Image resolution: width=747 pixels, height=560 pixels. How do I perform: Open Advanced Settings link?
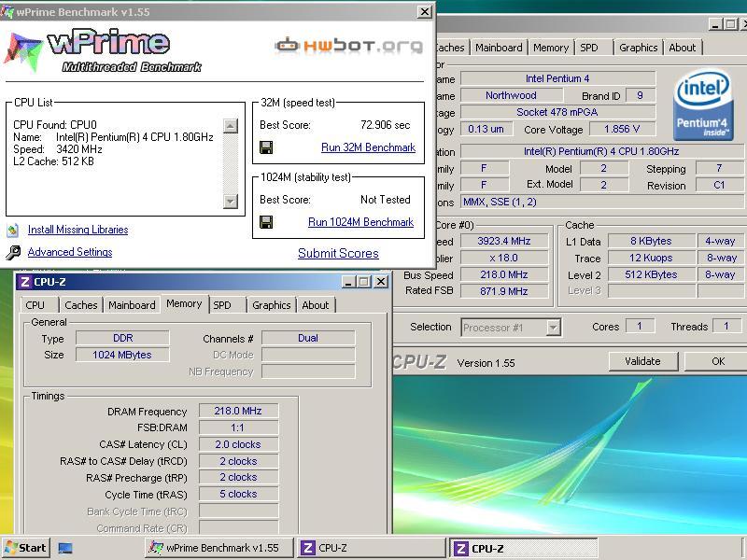(x=70, y=252)
